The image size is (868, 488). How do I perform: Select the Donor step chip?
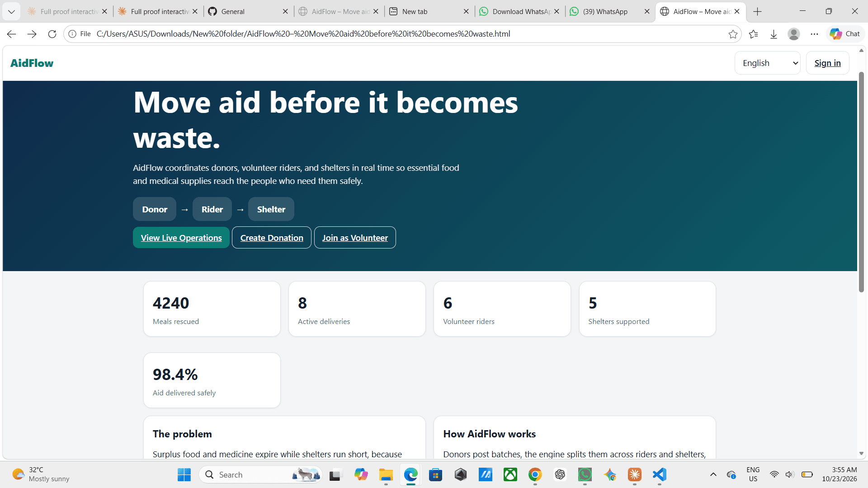point(155,209)
